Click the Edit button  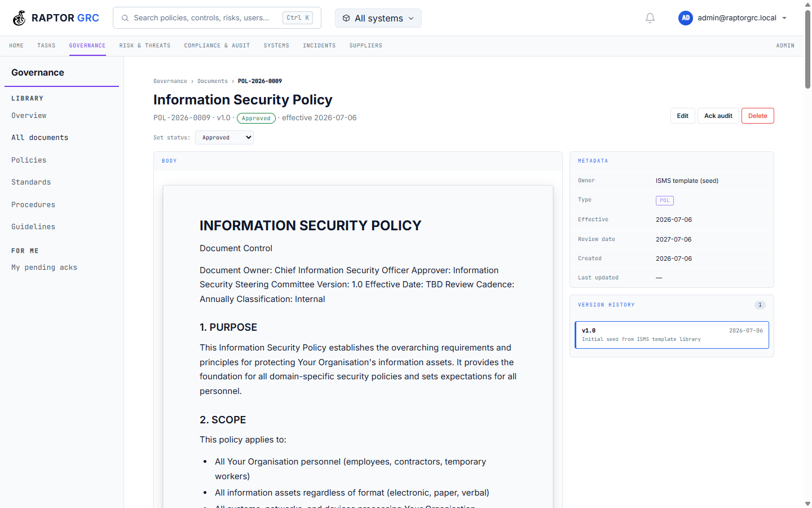tap(683, 116)
